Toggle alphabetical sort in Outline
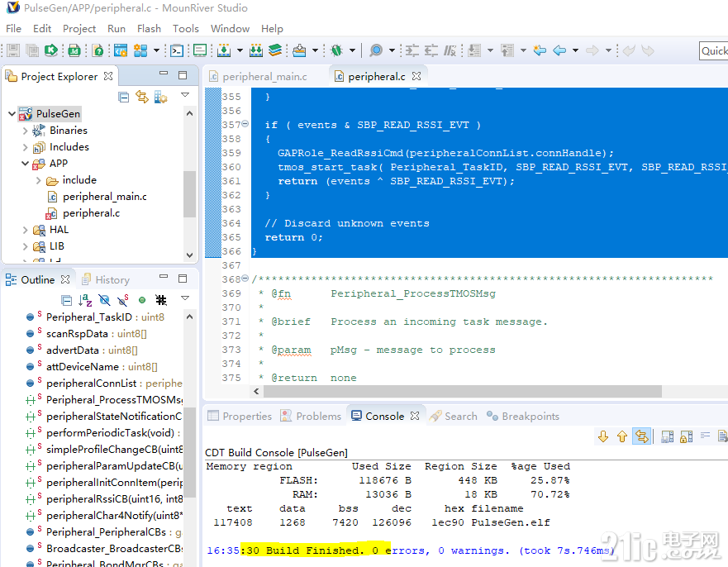The width and height of the screenshot is (728, 567). point(85,301)
